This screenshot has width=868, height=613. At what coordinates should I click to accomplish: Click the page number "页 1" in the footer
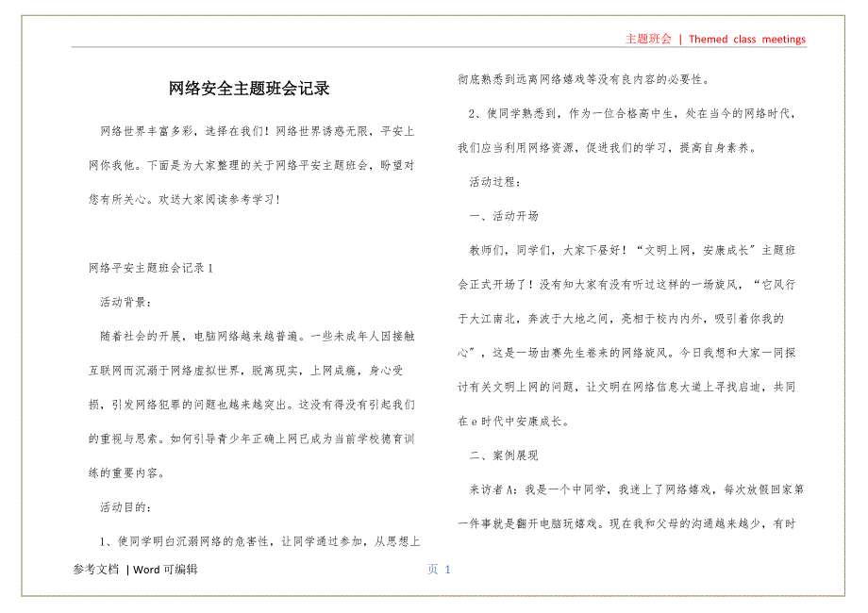pos(439,569)
